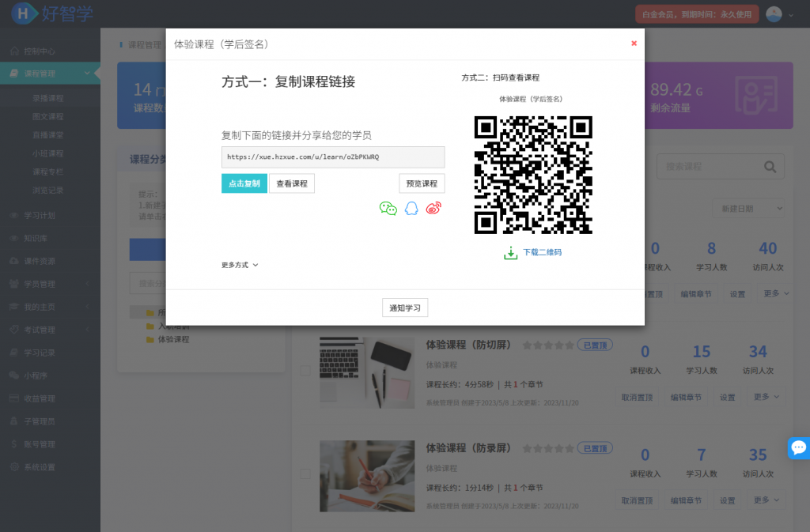The width and height of the screenshot is (810, 532).
Task: Open 更多 dropdown for 体验课程（防录屏）
Action: pos(766,500)
